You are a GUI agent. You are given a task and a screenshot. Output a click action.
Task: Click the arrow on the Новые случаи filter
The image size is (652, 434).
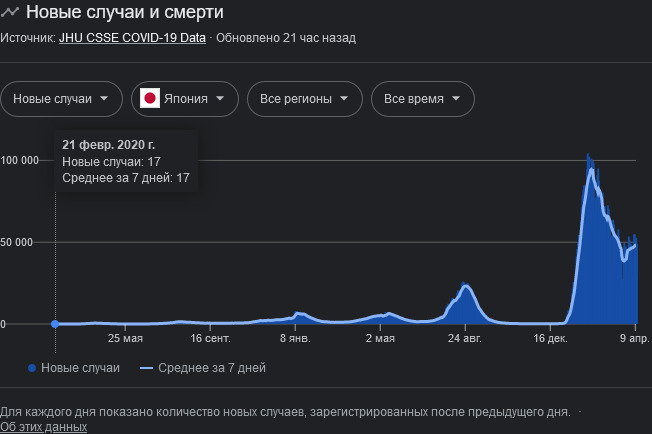tap(104, 99)
